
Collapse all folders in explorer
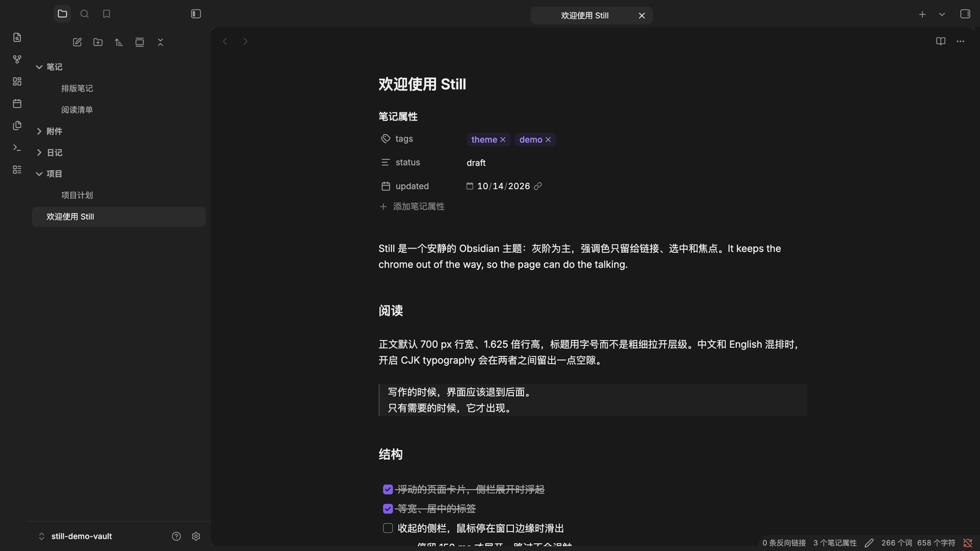pos(160,42)
